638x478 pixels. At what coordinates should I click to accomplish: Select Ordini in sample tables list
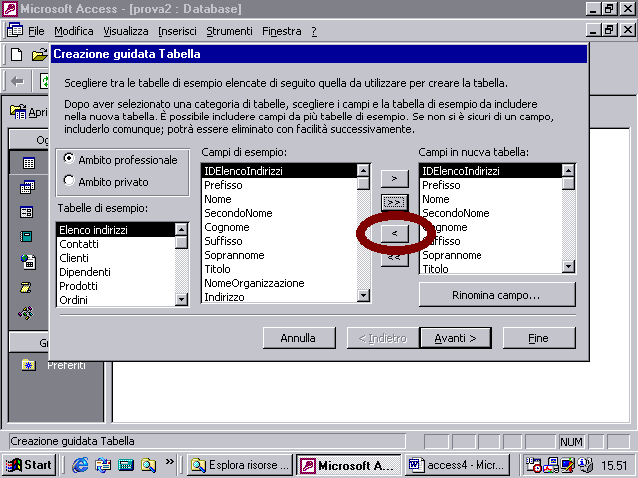click(x=116, y=300)
